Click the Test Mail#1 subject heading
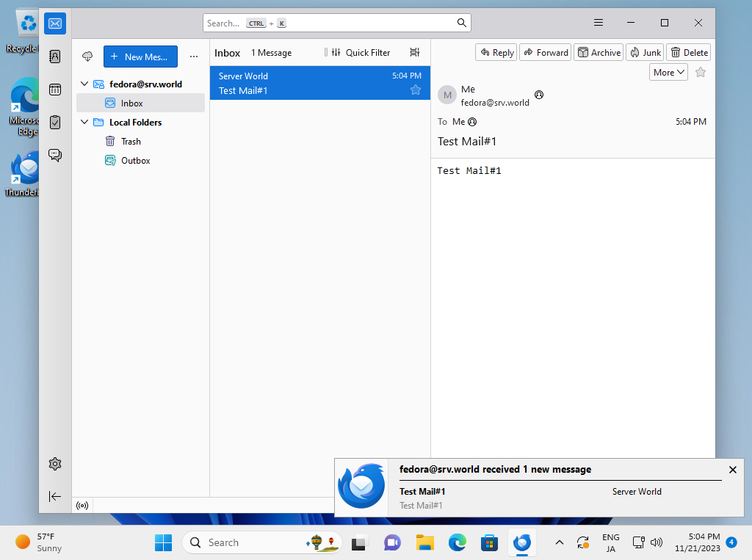Viewport: 752px width, 560px height. (x=466, y=142)
